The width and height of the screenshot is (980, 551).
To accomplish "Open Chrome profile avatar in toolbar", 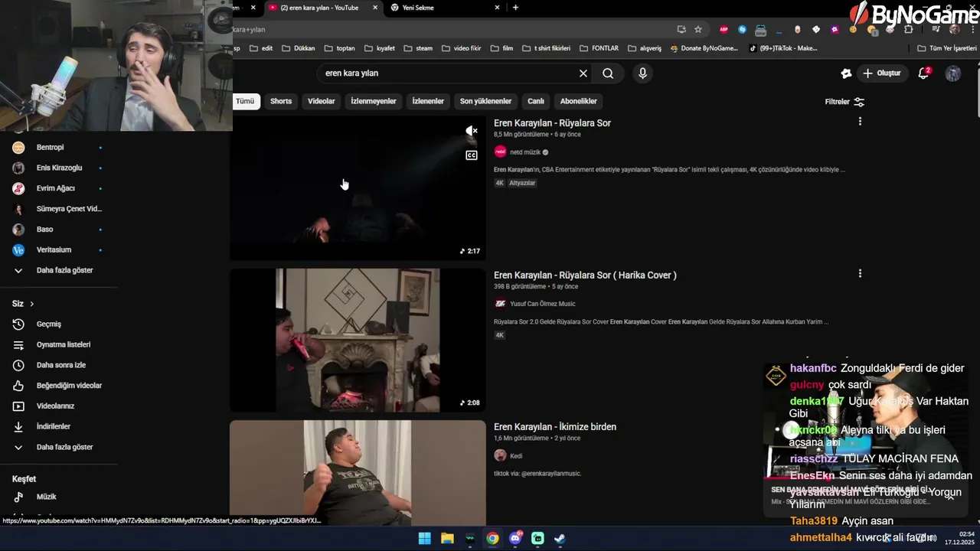I will (954, 29).
